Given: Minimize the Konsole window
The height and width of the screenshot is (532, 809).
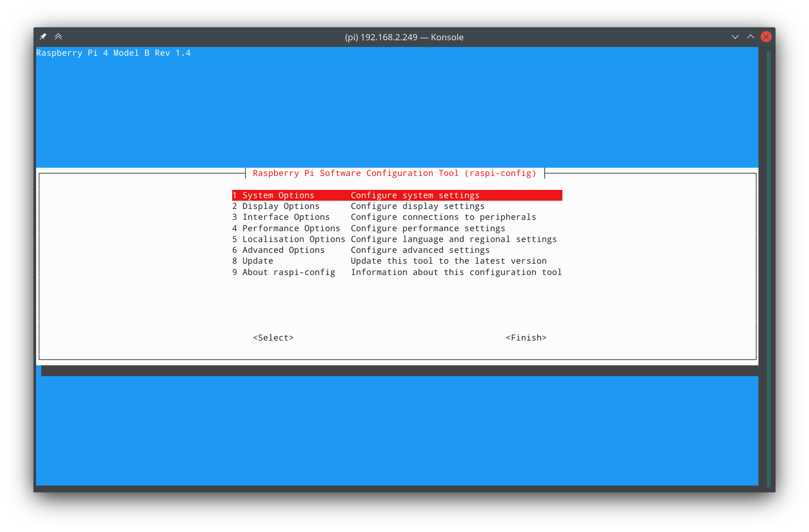Looking at the screenshot, I should (x=735, y=37).
